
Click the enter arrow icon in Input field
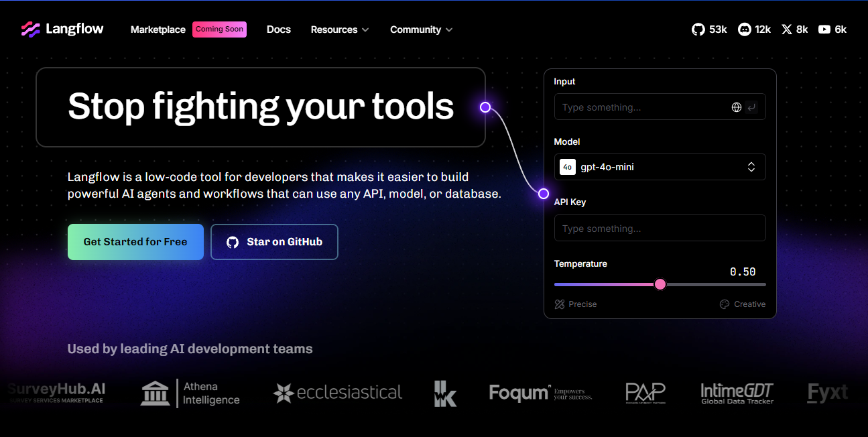click(x=751, y=107)
